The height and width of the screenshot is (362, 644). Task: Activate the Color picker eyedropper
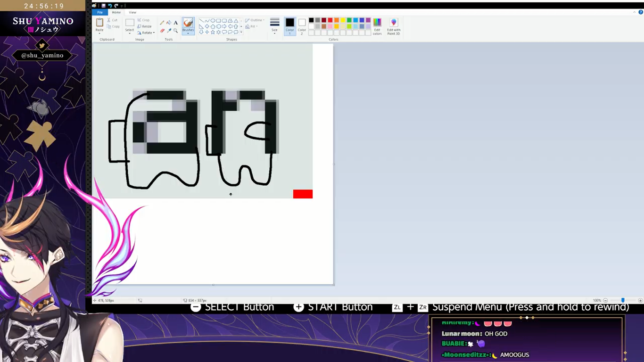(x=169, y=31)
